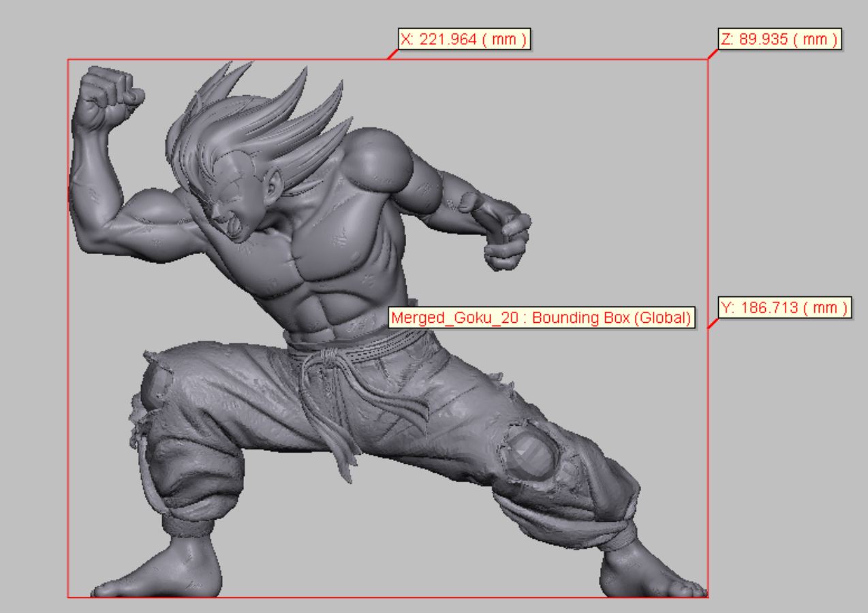Select the Merged_Goku_20 Bounding Box label

pos(542,317)
